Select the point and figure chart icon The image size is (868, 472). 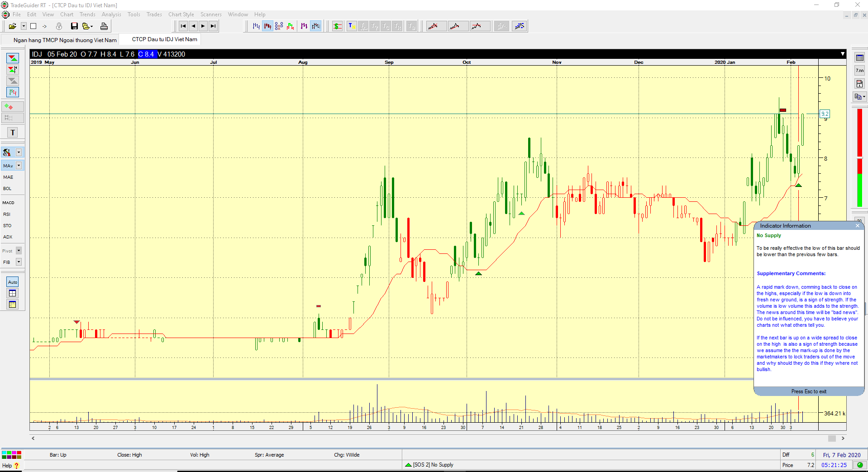279,26
